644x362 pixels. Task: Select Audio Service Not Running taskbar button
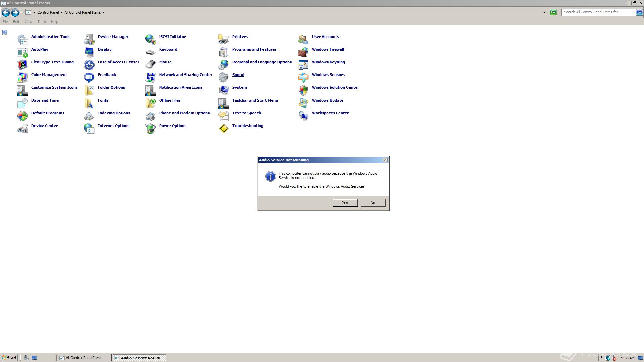coord(140,358)
